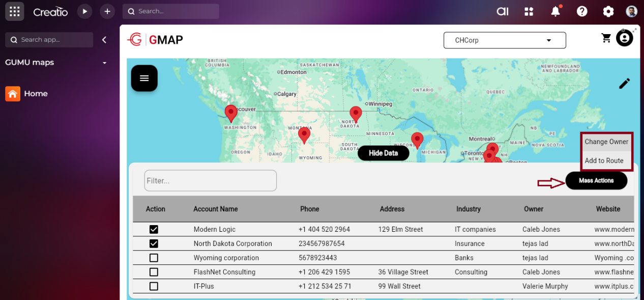Viewport: 644px width, 300px height.
Task: Open the GMAP account avatar icon
Action: pyautogui.click(x=625, y=38)
